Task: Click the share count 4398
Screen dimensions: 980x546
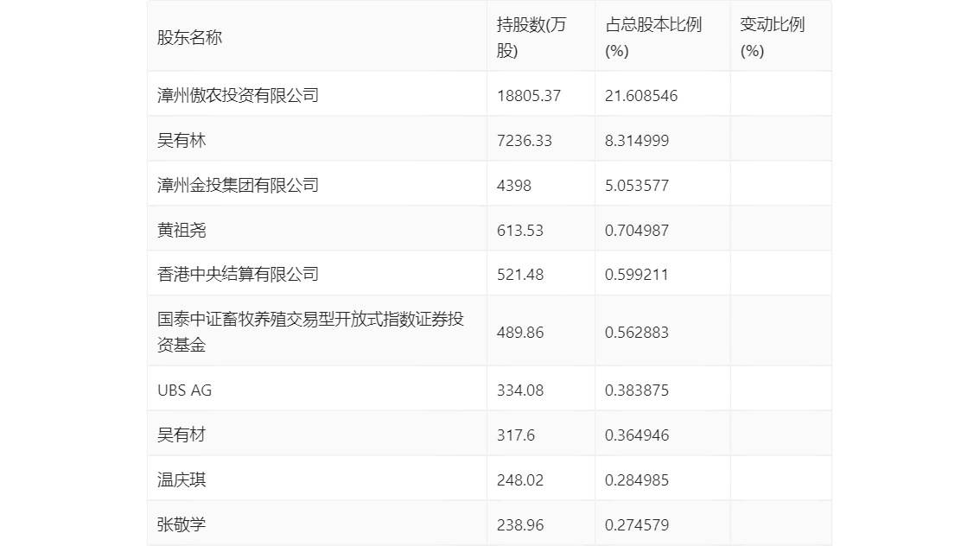Action: click(514, 186)
